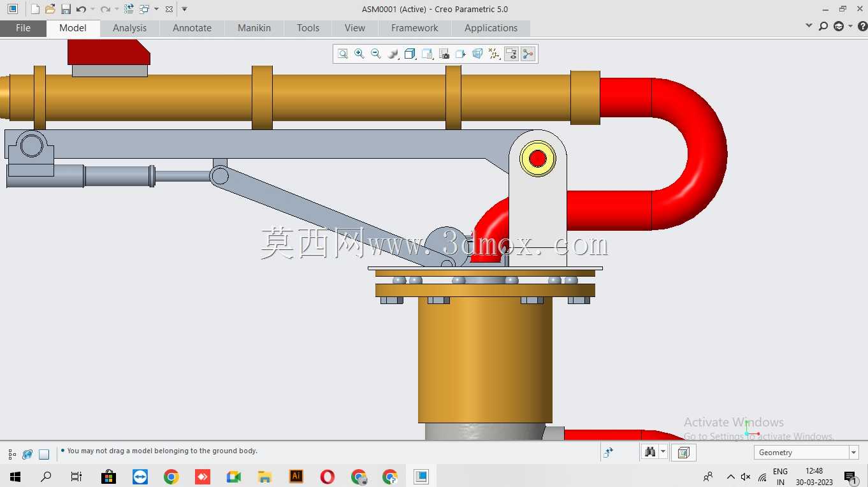Image resolution: width=868 pixels, height=487 pixels.
Task: Switch to the Analysis tab
Action: click(x=130, y=28)
